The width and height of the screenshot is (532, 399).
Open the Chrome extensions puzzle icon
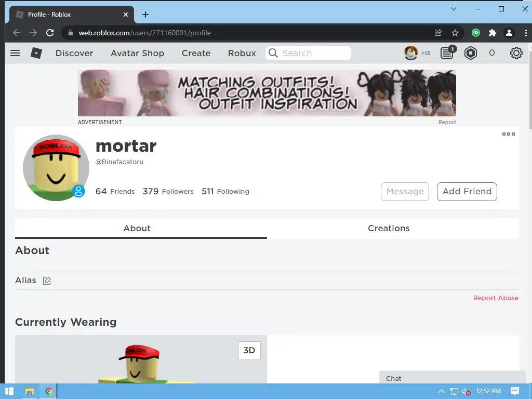(x=493, y=33)
